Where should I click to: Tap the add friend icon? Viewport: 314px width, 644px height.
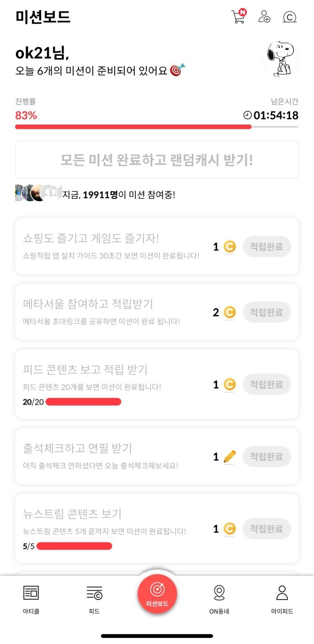pos(264,17)
